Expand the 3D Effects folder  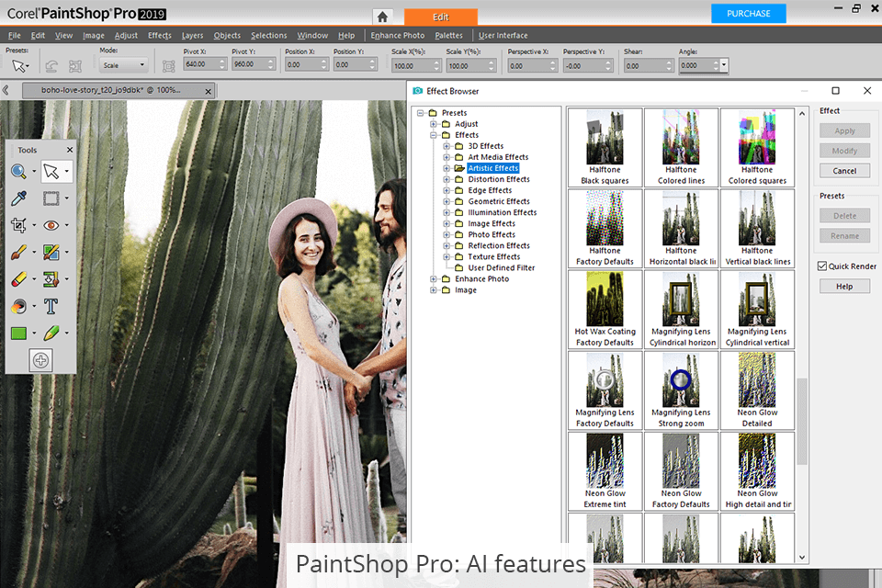pyautogui.click(x=447, y=146)
